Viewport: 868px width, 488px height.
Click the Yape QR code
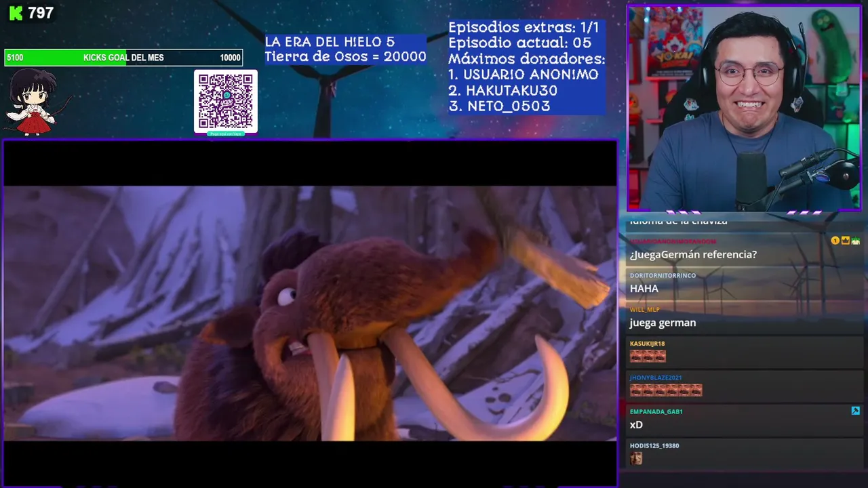[226, 101]
